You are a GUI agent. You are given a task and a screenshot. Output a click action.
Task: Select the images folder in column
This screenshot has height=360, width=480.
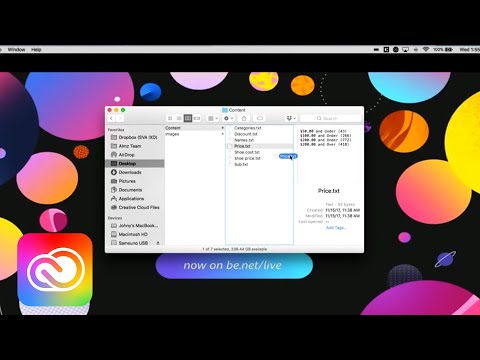(195, 134)
